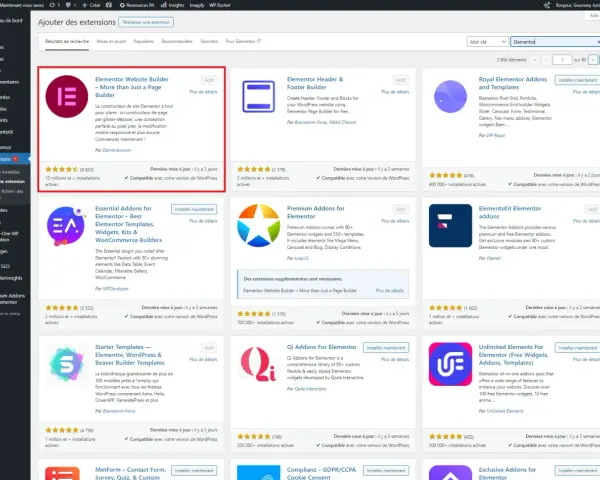Click the Essential Addons EA logo

click(x=66, y=226)
